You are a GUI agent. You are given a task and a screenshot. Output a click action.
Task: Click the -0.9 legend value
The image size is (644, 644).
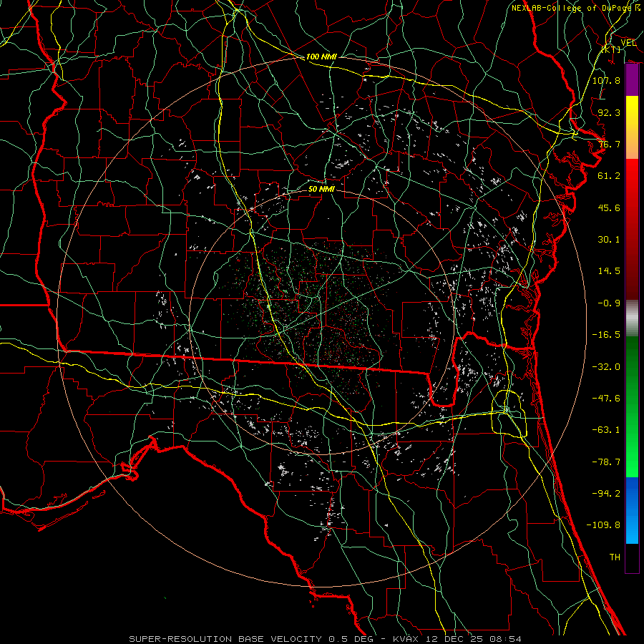(609, 303)
